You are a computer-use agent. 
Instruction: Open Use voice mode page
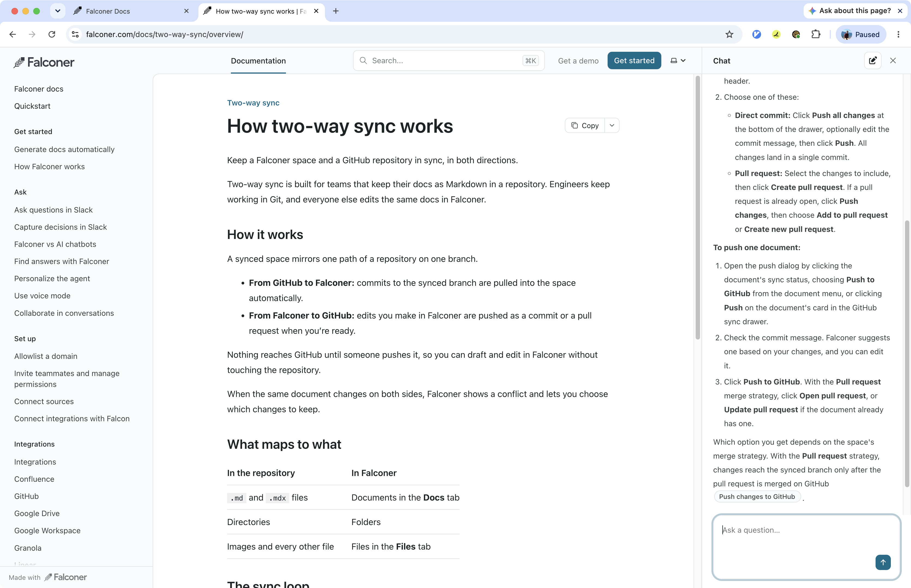[x=43, y=296]
